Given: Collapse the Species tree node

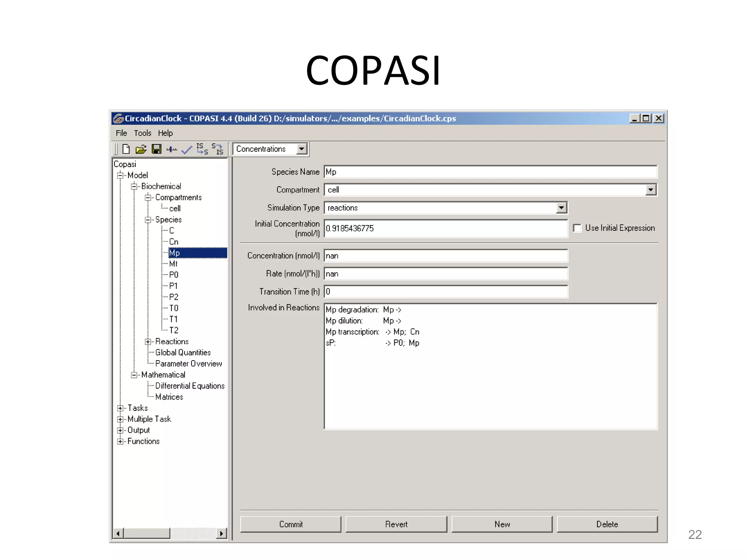Looking at the screenshot, I should [148, 220].
